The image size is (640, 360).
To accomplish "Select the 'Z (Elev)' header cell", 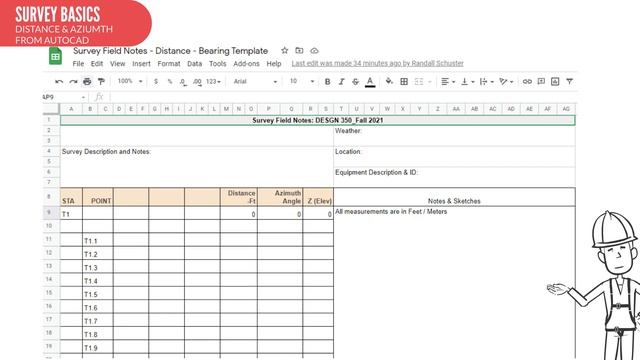I will pos(318,197).
